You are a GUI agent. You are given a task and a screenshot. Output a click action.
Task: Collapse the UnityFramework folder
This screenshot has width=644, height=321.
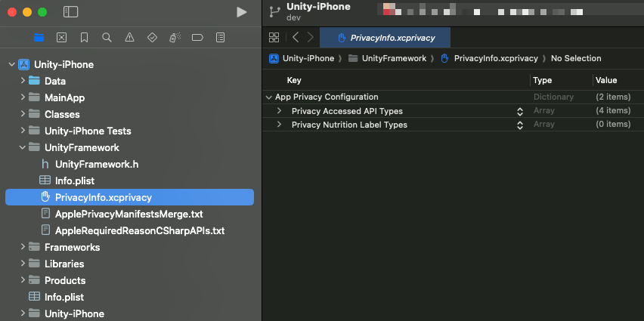(23, 147)
